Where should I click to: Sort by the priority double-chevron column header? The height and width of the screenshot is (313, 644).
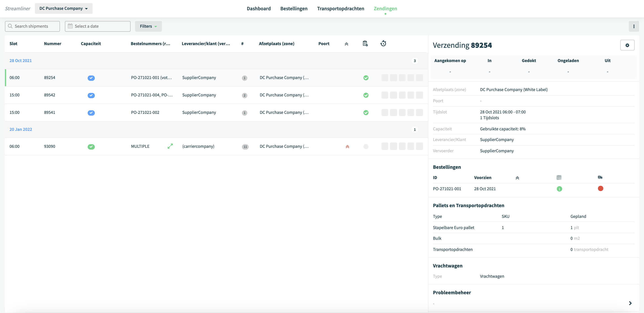[x=346, y=44]
